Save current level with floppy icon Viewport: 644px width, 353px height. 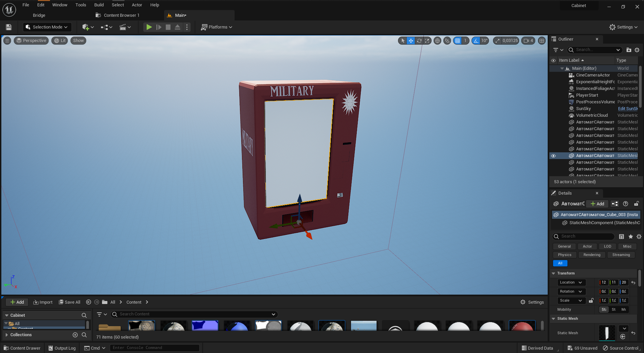[9, 27]
